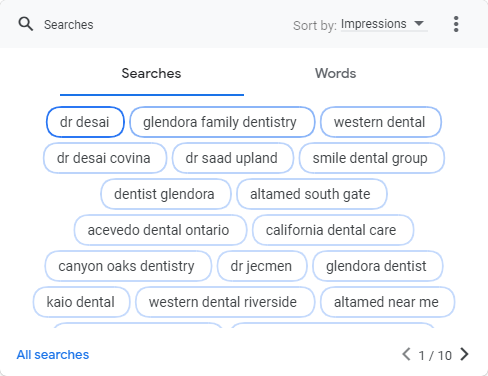The height and width of the screenshot is (376, 488).
Task: Select the 'dr desai' search chip
Action: click(x=85, y=122)
